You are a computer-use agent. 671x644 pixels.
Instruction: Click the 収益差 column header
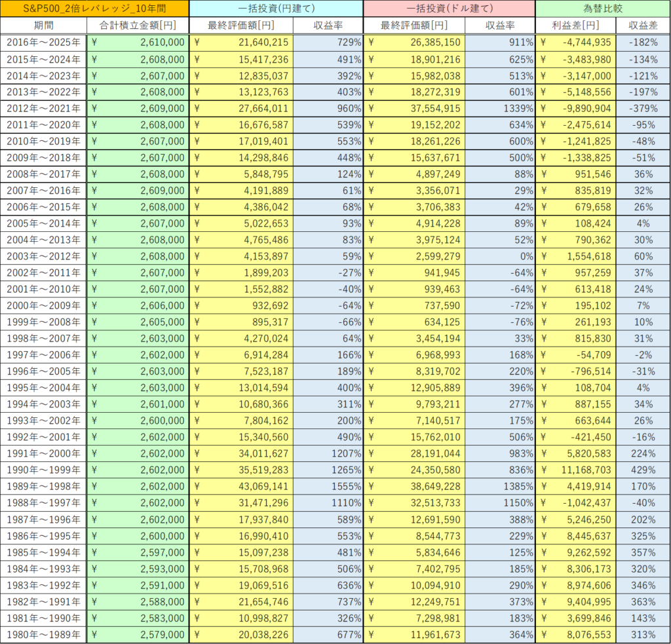click(x=643, y=26)
